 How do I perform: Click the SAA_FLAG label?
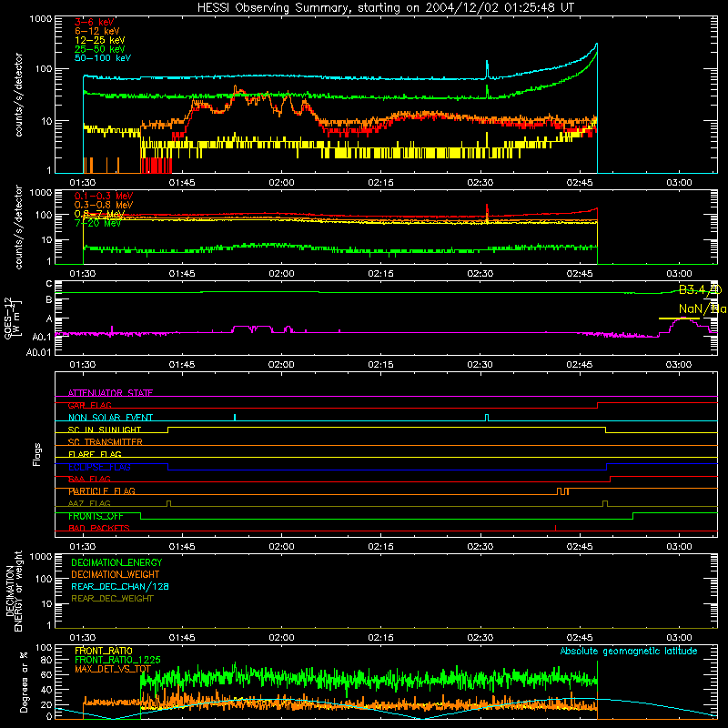(x=89, y=479)
